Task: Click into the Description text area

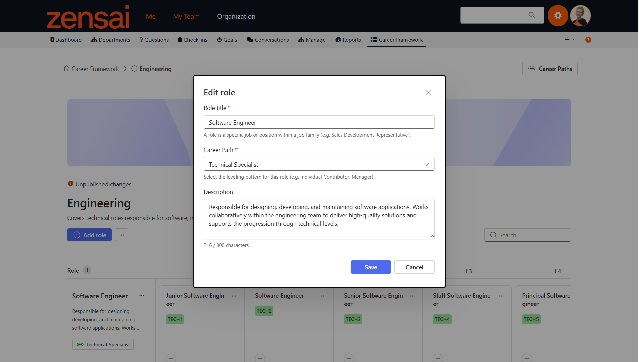Action: 319,219
